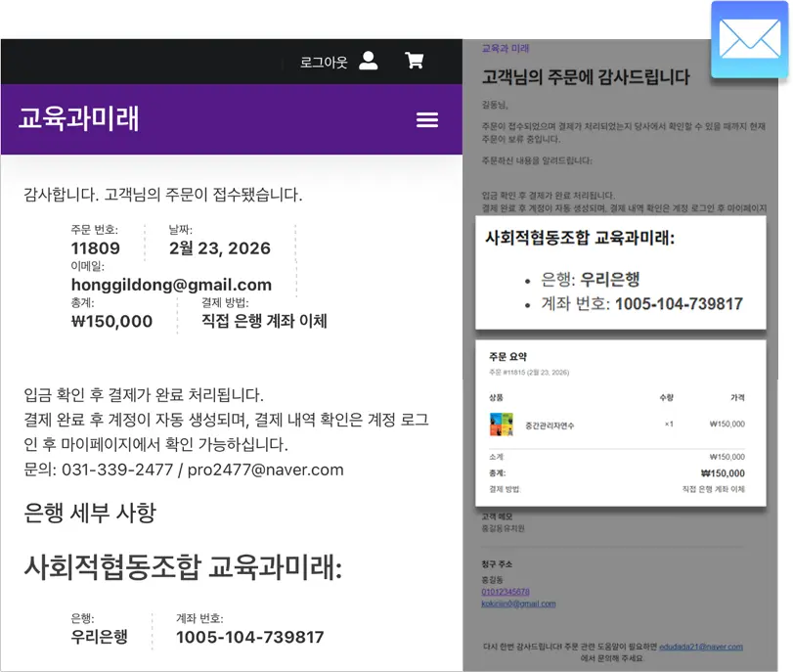Click the blue mail envelope icon
793x672 pixels.
coord(750,40)
